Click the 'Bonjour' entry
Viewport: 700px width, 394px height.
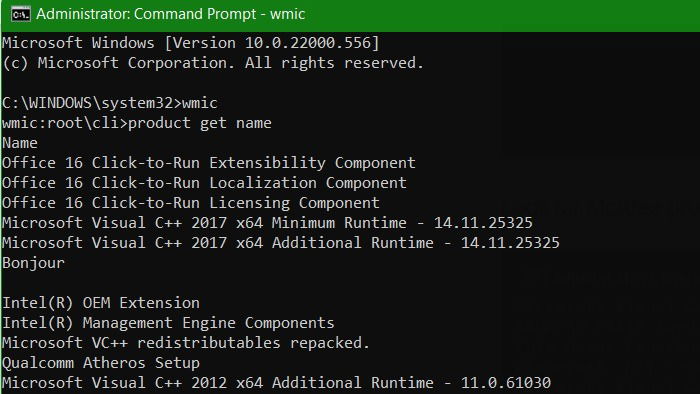coord(33,263)
